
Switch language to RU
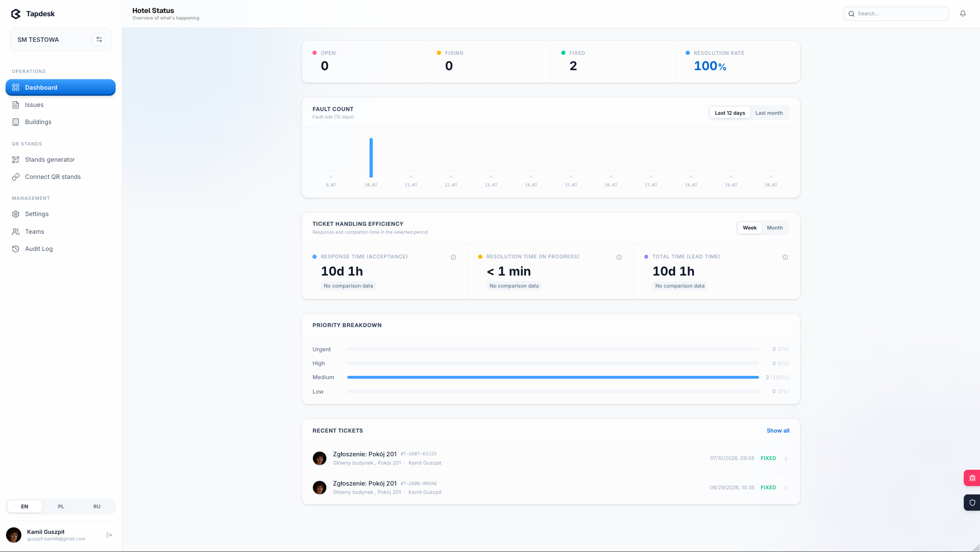(x=97, y=506)
